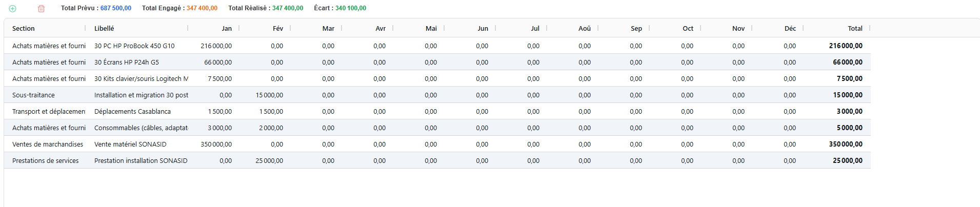Click the green add row icon
980x207 pixels.
click(13, 9)
